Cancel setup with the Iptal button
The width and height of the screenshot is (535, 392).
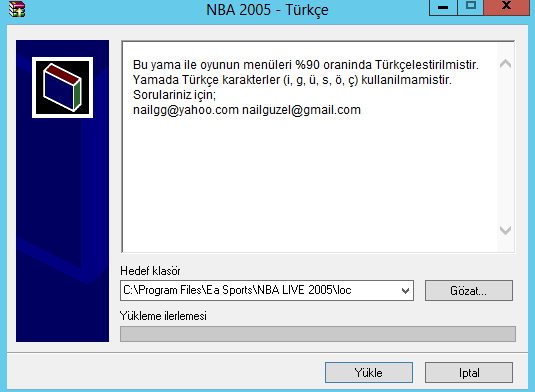pyautogui.click(x=469, y=373)
